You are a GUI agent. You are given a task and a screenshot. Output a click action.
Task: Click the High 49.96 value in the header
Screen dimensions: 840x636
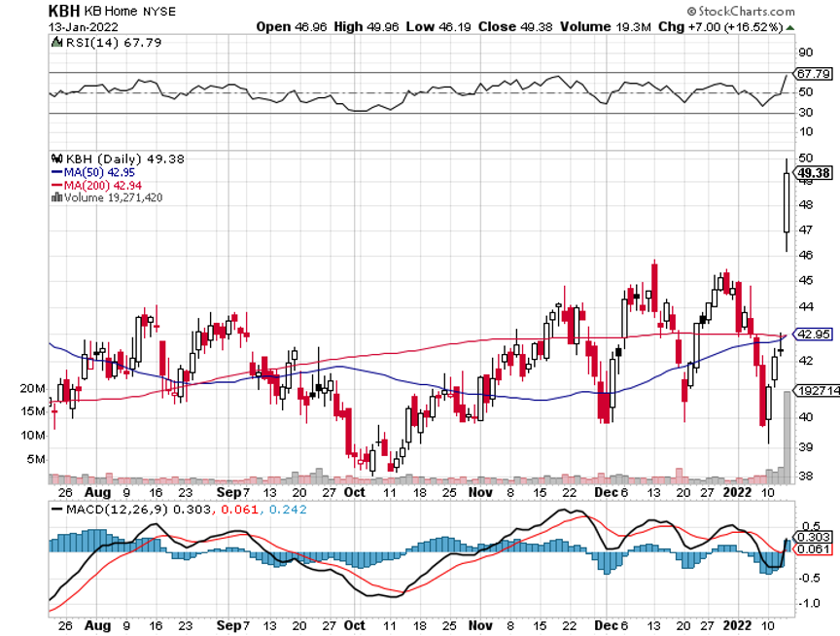(367, 27)
